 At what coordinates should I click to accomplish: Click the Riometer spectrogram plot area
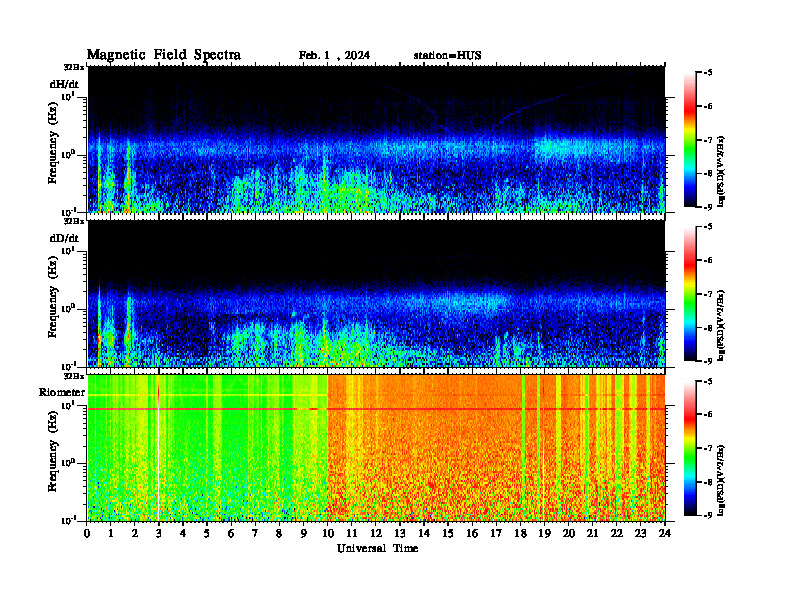(376, 448)
